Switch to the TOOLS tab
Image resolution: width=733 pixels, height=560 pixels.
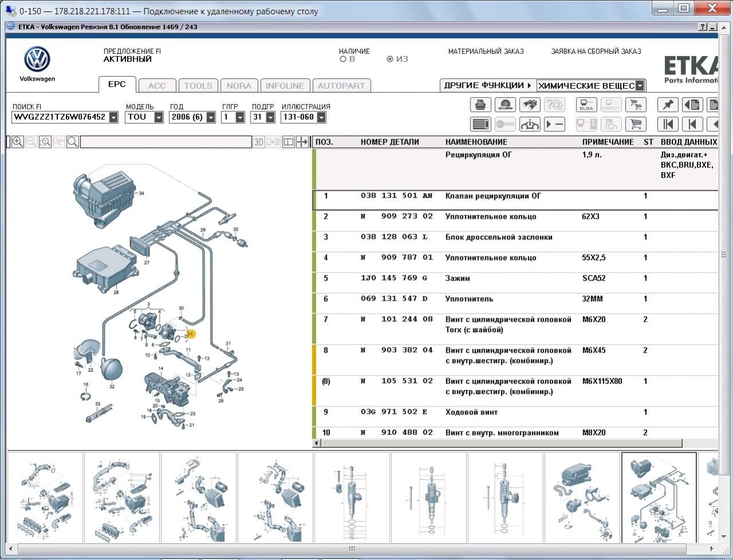click(198, 86)
